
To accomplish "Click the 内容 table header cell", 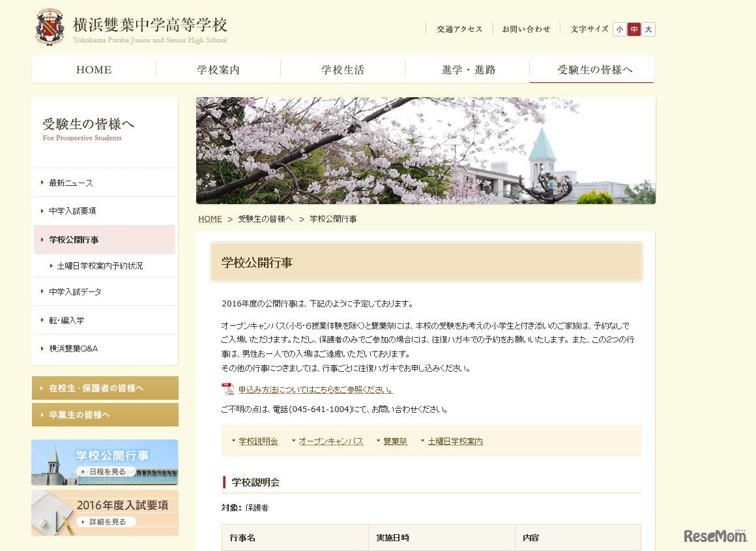I will 578,537.
